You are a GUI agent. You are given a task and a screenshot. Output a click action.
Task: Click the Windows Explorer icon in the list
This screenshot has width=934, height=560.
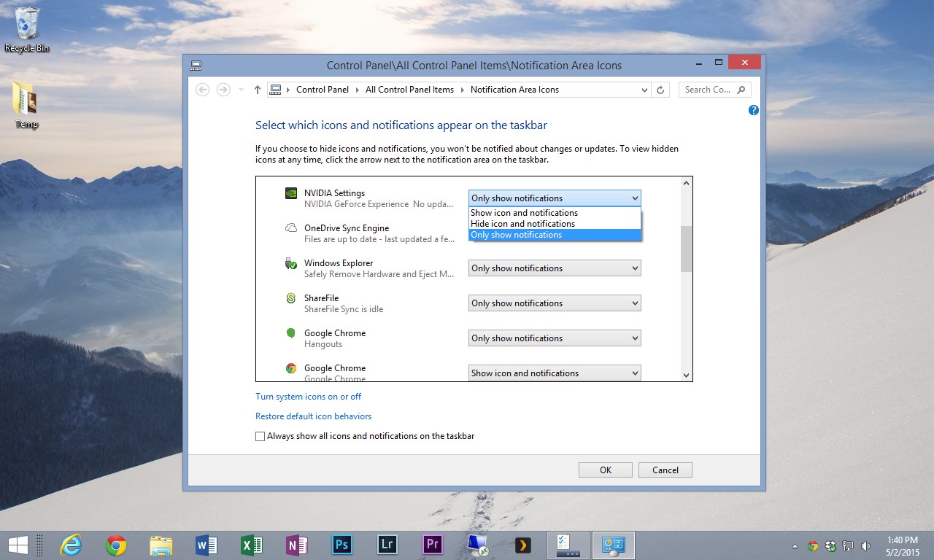290,264
